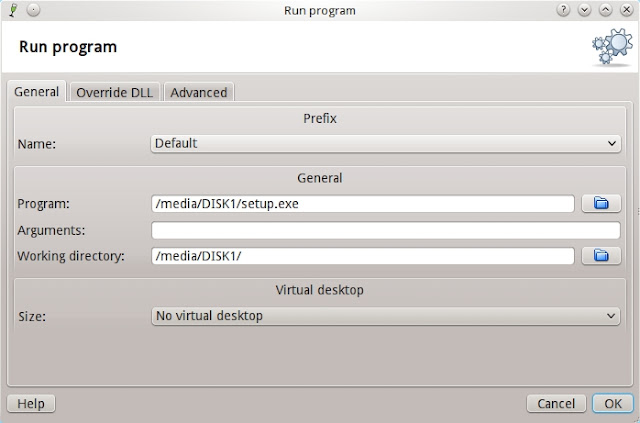This screenshot has width=640, height=423.
Task: Focus the Working directory text field
Action: [x=362, y=256]
